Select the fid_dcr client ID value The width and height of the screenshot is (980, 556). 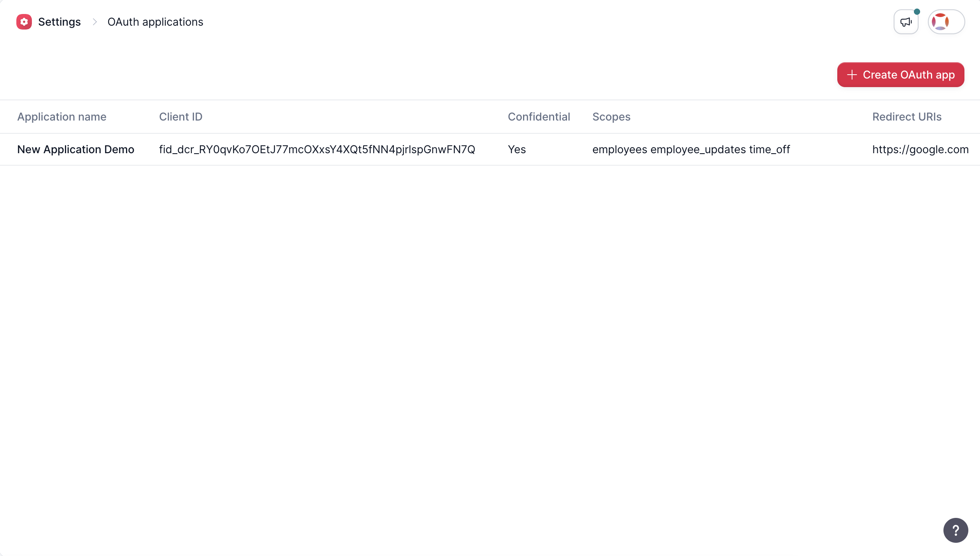[317, 149]
